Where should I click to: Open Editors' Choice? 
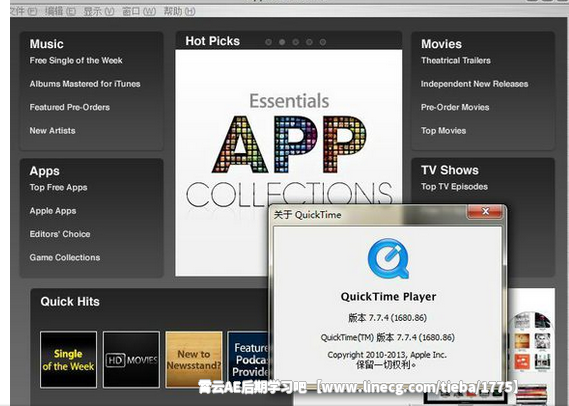(x=60, y=234)
